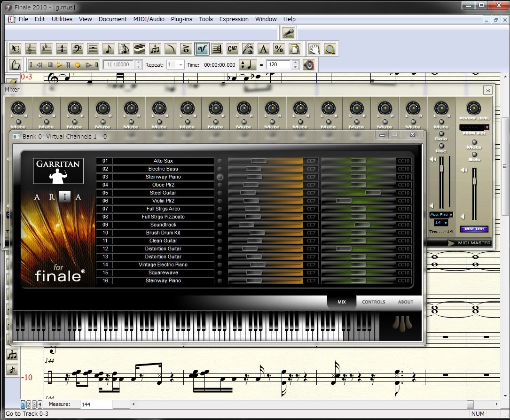Screen dimensions: 510x420
Task: Select the Resize percent tool
Action: pyautogui.click(x=279, y=49)
